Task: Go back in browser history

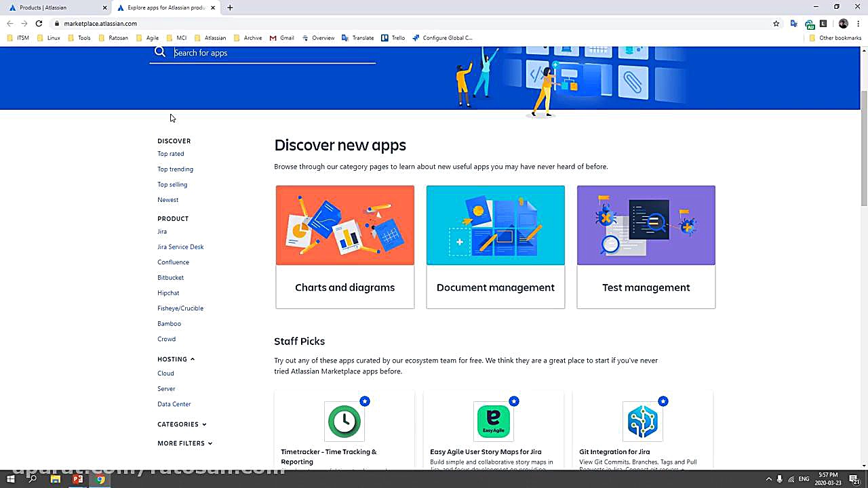Action: [x=9, y=23]
